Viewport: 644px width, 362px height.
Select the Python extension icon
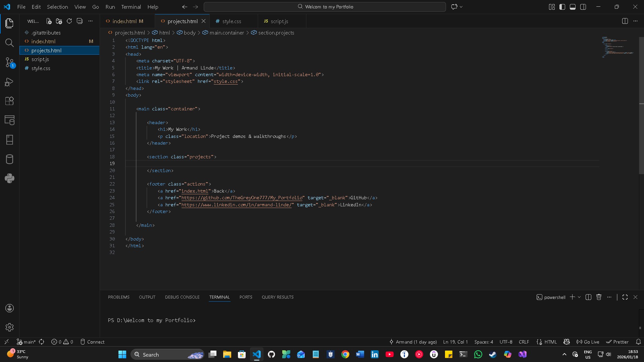pyautogui.click(x=9, y=178)
